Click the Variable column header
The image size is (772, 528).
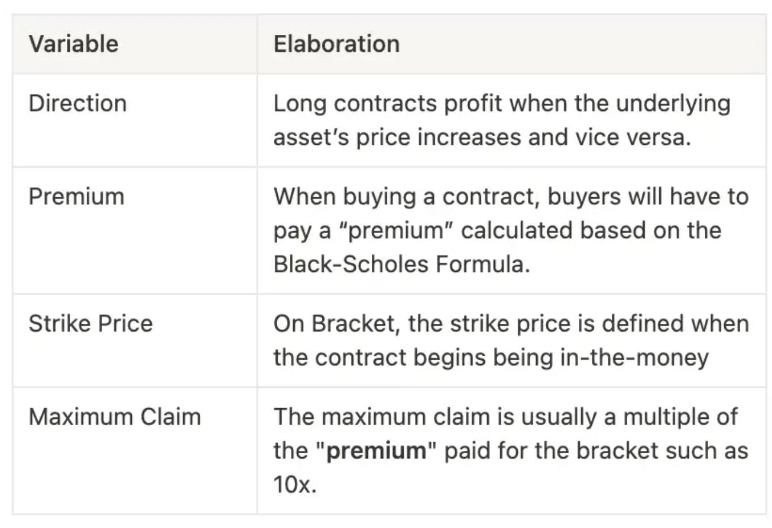pos(73,44)
